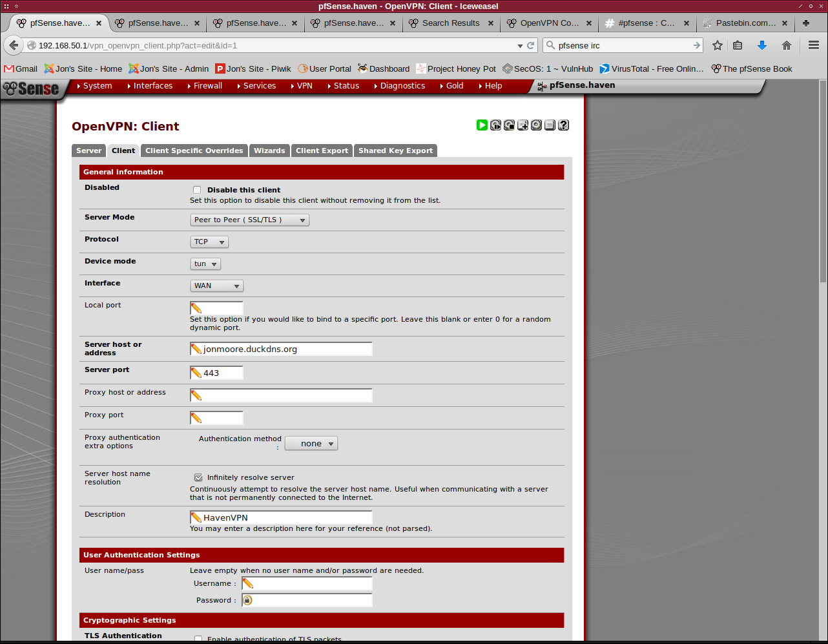The width and height of the screenshot is (828, 644).
Task: Open the Protocol TCP dropdown
Action: pos(209,242)
